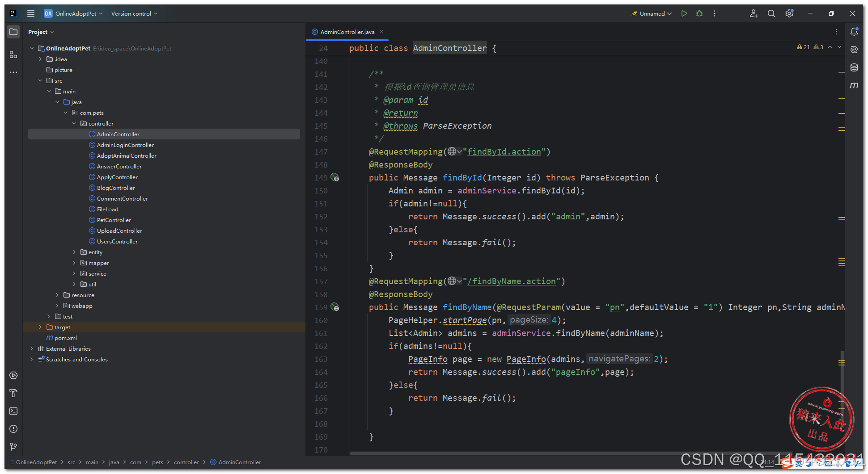Click the globe URL icon on line 157
This screenshot has width=868, height=474.
click(x=452, y=281)
